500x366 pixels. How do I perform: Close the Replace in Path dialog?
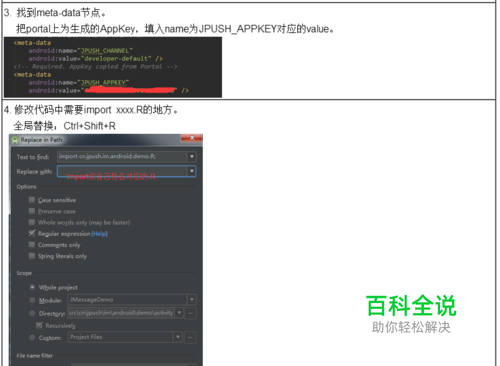point(192,138)
